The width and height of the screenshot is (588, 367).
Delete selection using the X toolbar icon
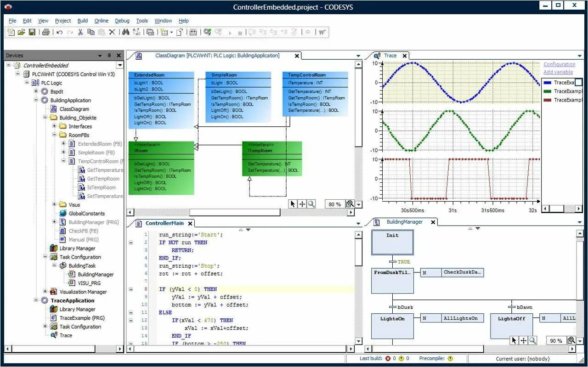click(x=112, y=32)
